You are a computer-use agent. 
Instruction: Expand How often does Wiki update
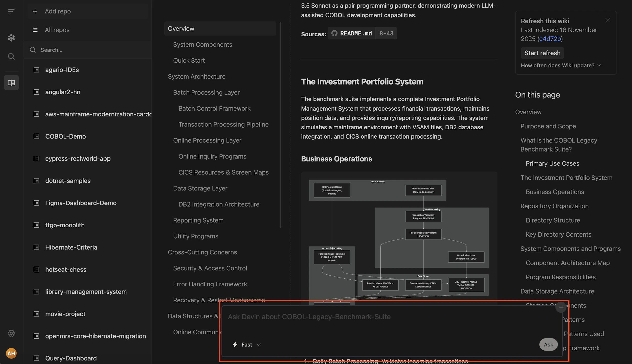coord(560,65)
